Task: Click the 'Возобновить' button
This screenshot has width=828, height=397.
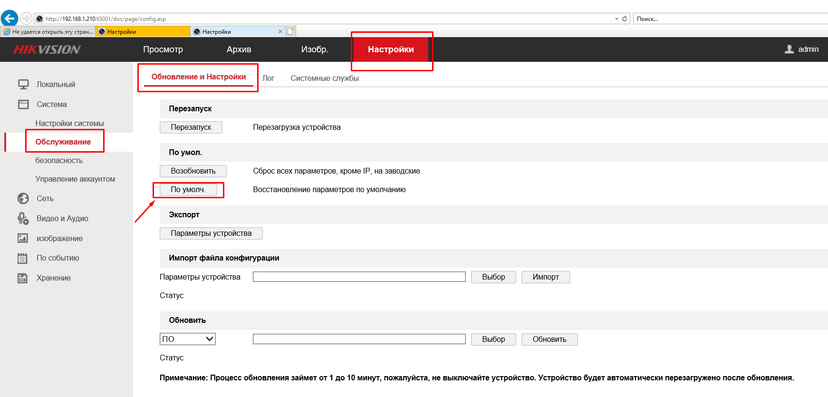Action: coord(193,171)
